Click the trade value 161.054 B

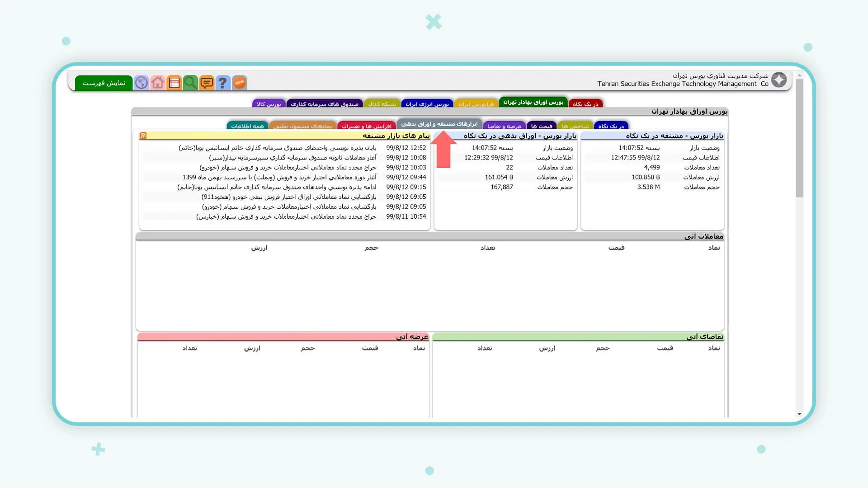coord(499,177)
